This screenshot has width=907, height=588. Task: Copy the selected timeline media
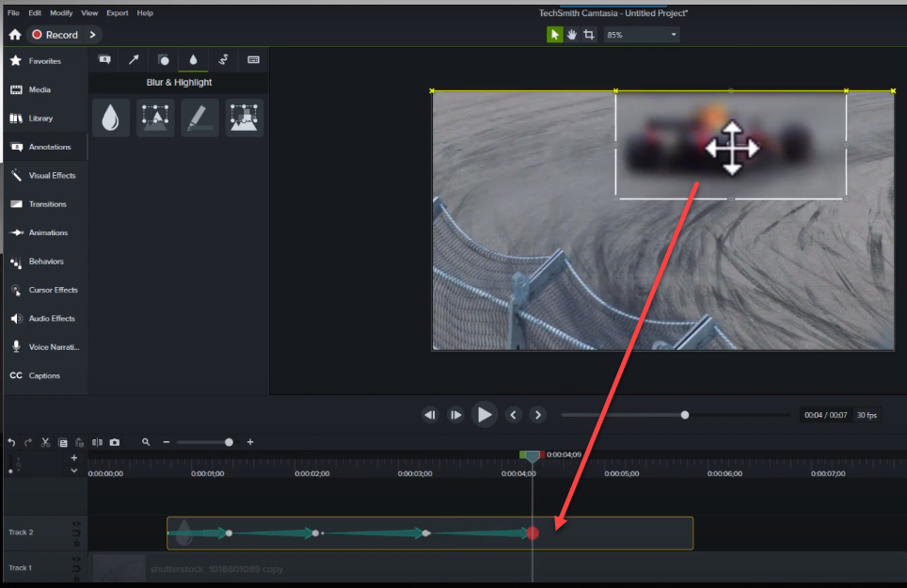[63, 442]
